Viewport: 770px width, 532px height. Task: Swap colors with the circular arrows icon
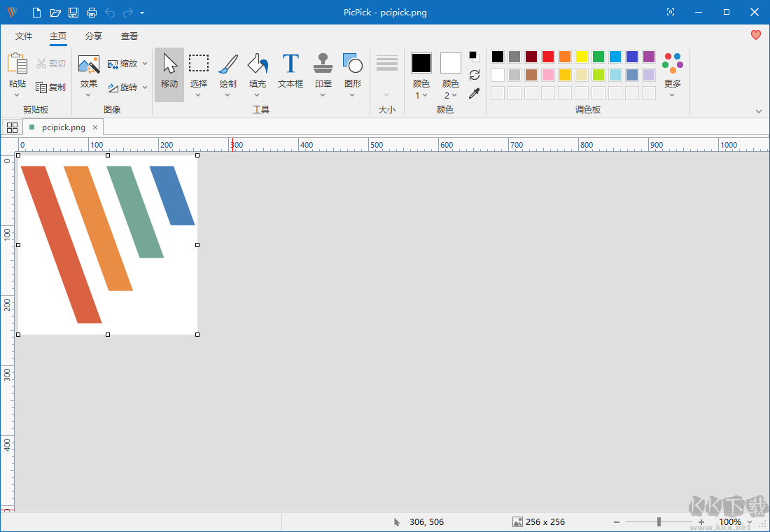[475, 75]
